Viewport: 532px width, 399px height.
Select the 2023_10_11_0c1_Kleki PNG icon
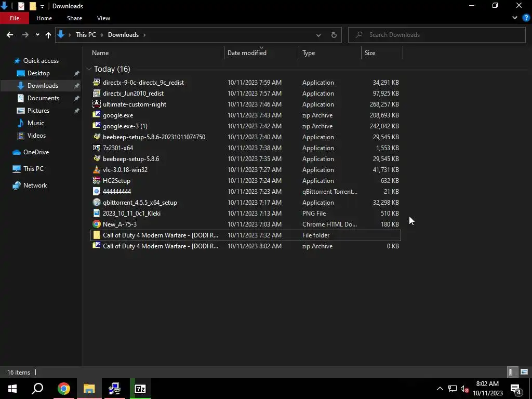[97, 213]
